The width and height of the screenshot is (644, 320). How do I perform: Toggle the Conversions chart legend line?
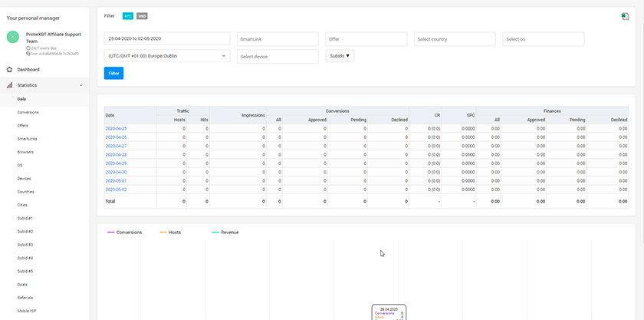tap(124, 233)
